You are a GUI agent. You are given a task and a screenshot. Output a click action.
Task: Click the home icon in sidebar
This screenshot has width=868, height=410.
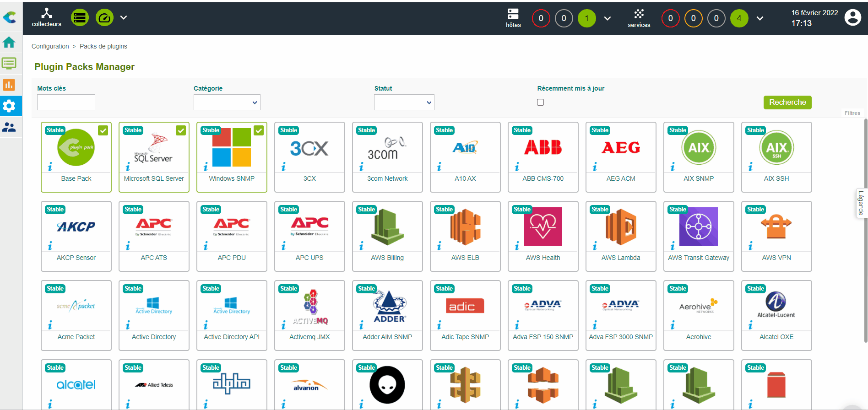point(9,43)
